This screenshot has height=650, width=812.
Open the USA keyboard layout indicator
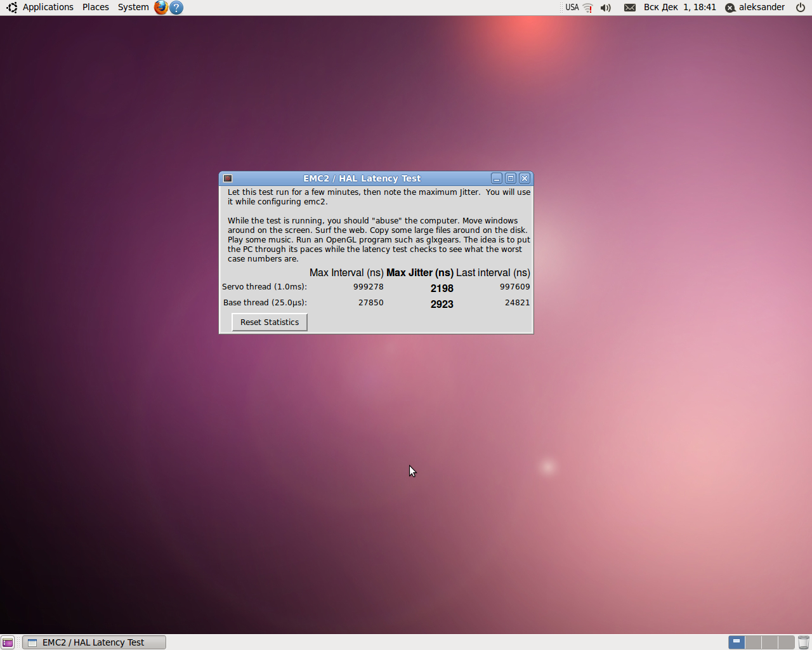(x=572, y=8)
